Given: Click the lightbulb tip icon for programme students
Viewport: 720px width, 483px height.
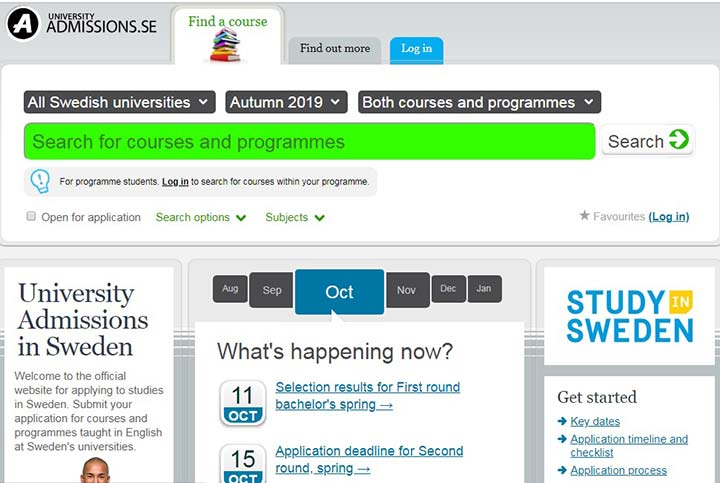Looking at the screenshot, I should click(40, 181).
